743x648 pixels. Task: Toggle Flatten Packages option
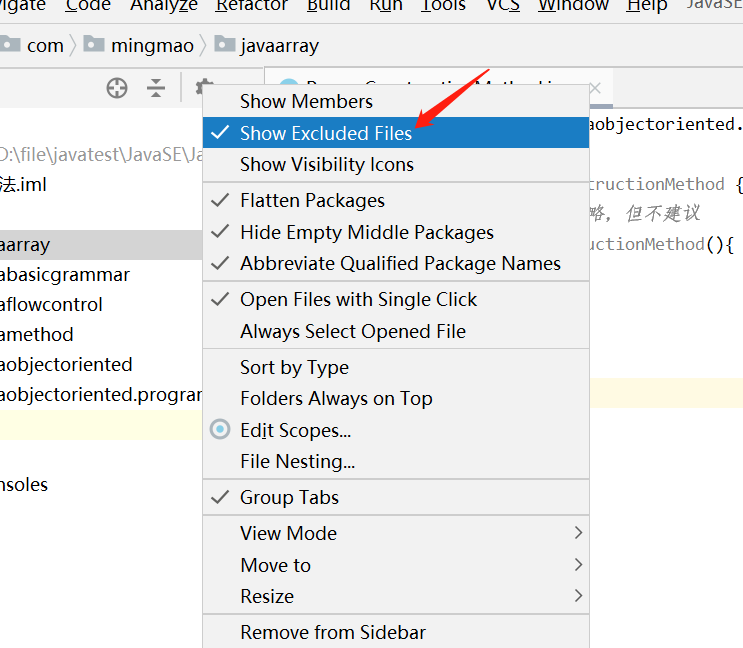[312, 200]
